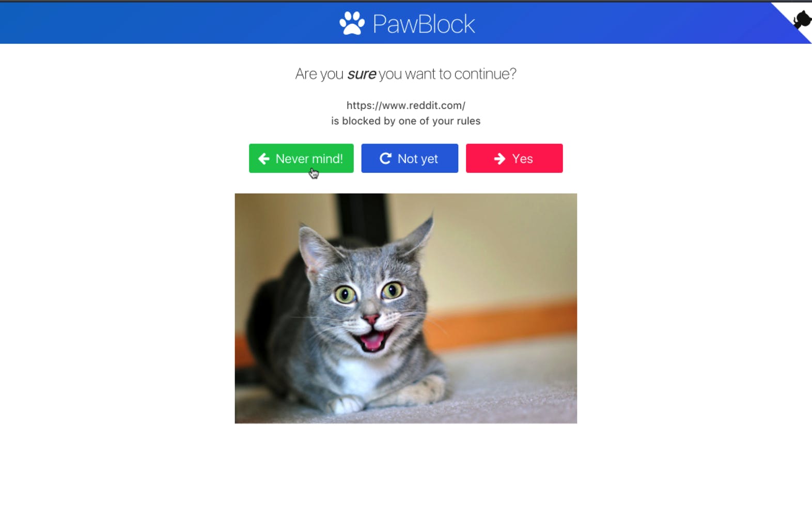This screenshot has width=812, height=508.
Task: Click the excited gray cat photo
Action: coord(406,308)
